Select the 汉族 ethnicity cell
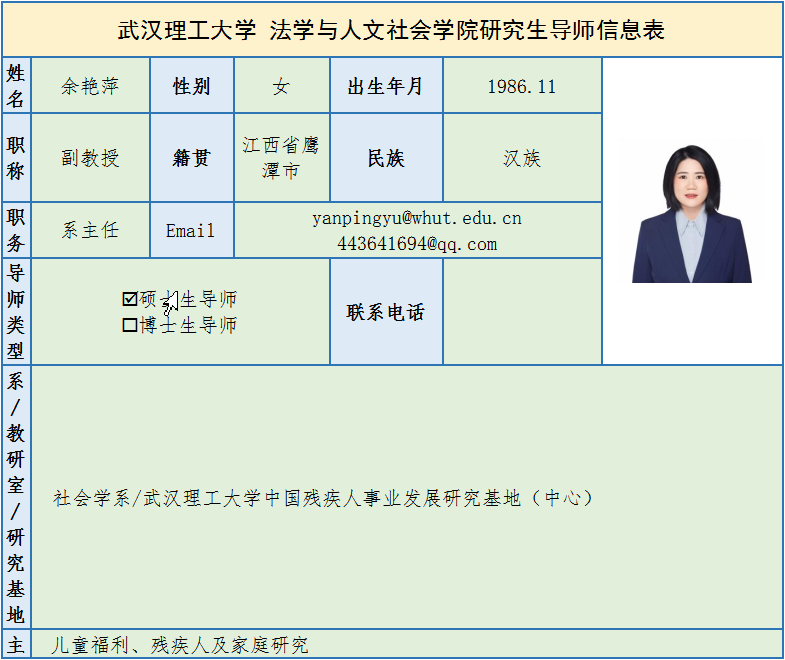 tap(521, 158)
